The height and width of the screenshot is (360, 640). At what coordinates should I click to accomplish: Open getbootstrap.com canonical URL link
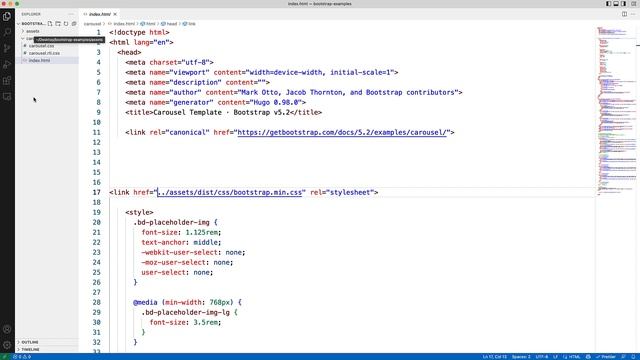(x=342, y=133)
